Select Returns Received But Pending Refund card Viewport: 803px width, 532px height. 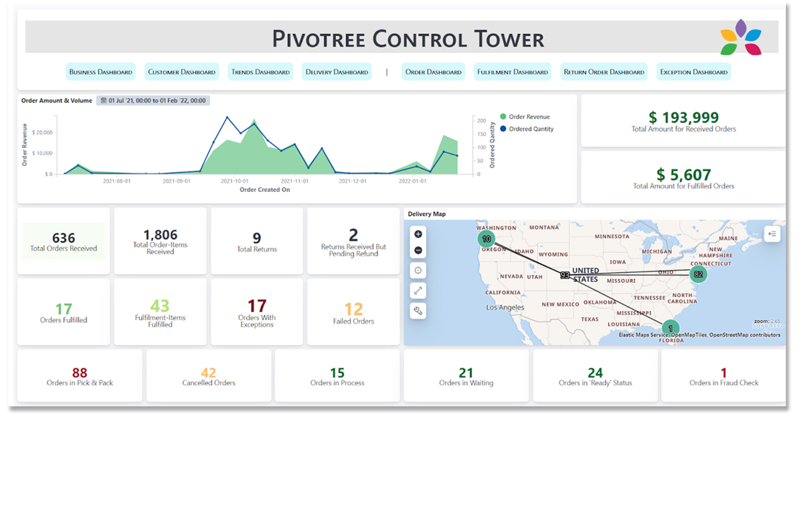pos(353,241)
